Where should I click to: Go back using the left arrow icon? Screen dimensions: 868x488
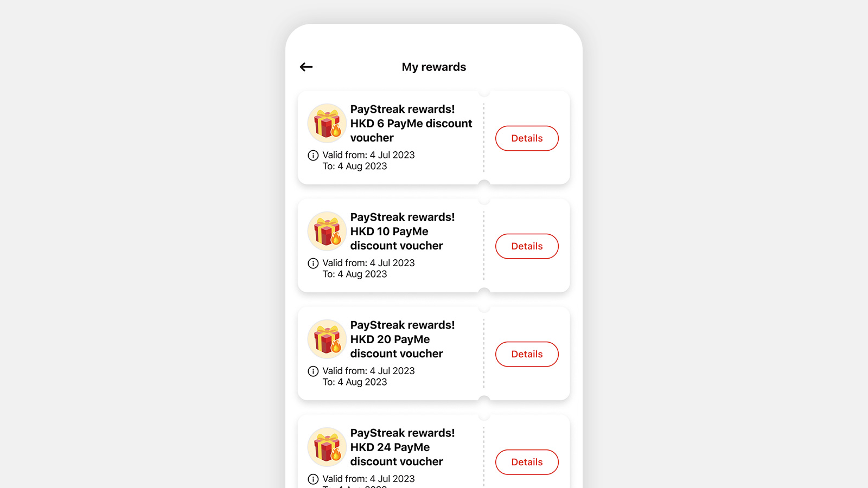click(x=307, y=67)
